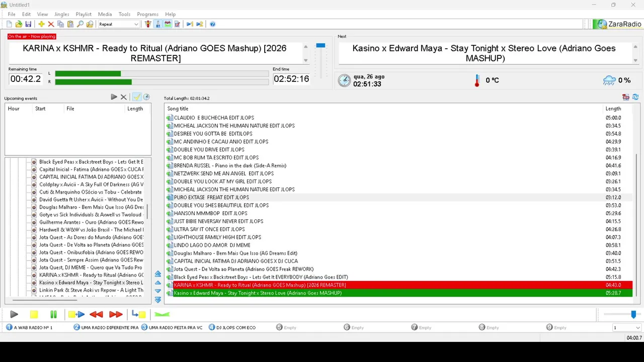Click the blue vertical slider beside the now-playing title
The width and height of the screenshot is (644, 362).
[320, 46]
